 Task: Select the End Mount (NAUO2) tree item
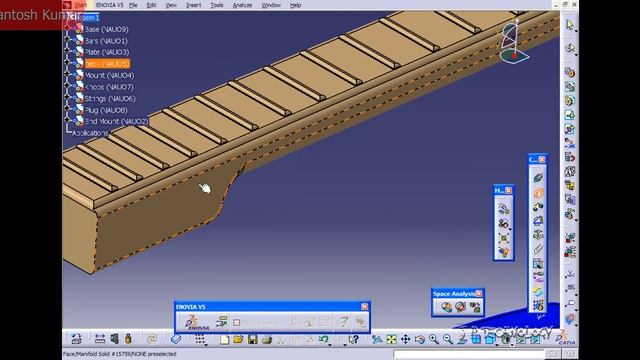116,121
